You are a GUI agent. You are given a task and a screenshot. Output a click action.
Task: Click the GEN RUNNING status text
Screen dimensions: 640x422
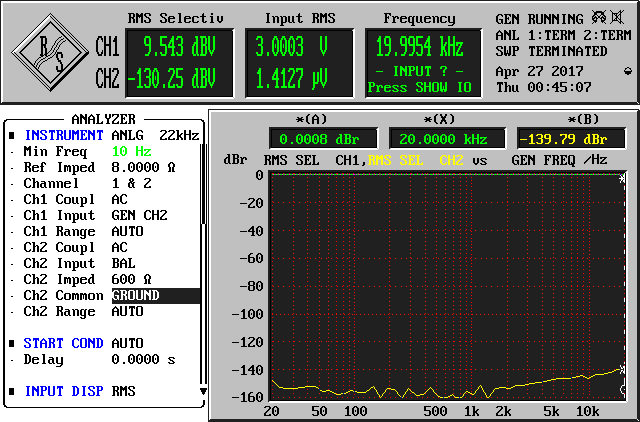pos(540,20)
